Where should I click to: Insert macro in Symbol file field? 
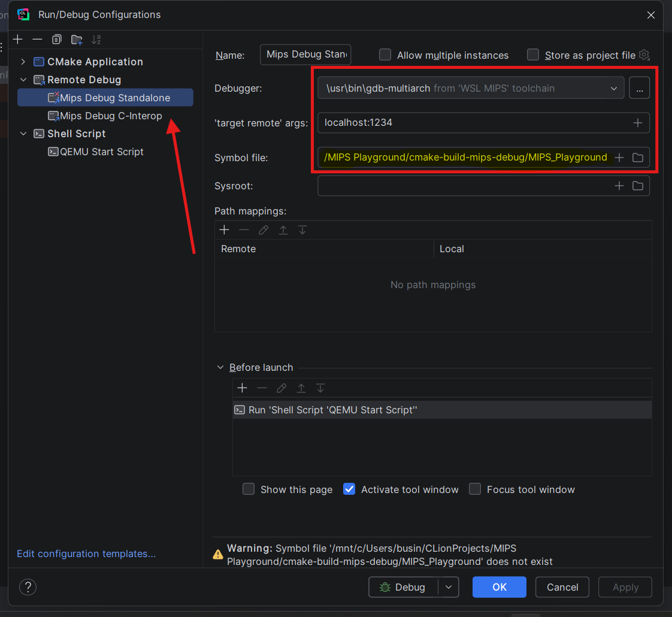tap(619, 158)
